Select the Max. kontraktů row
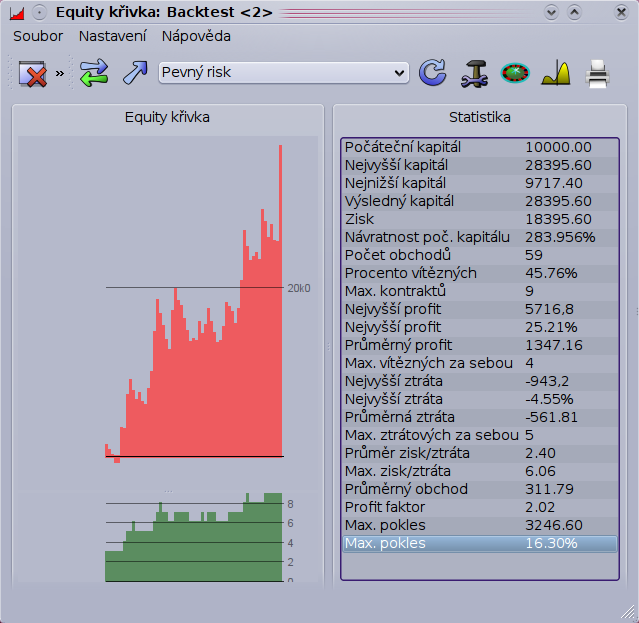The image size is (639, 623). click(x=480, y=291)
